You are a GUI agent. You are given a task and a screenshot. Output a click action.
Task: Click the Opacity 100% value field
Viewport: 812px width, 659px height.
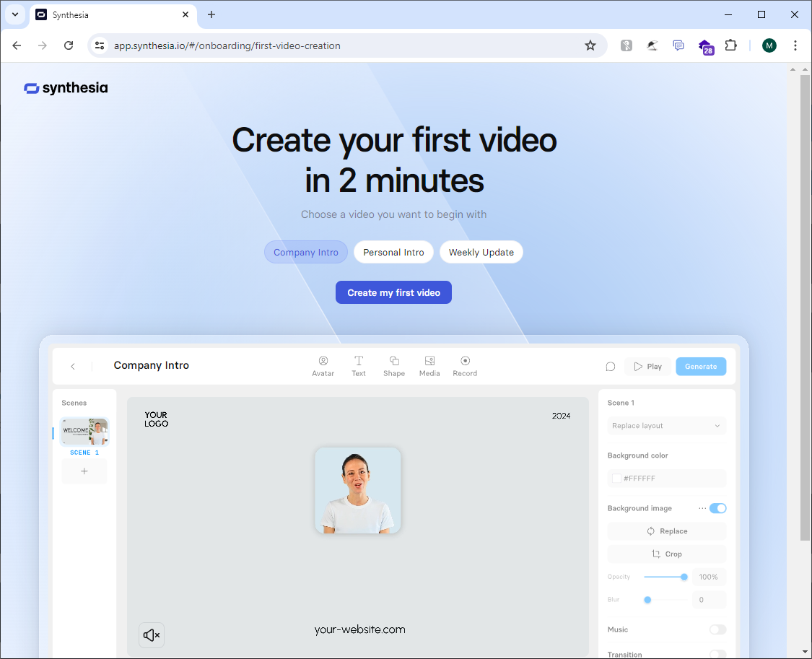(x=709, y=577)
